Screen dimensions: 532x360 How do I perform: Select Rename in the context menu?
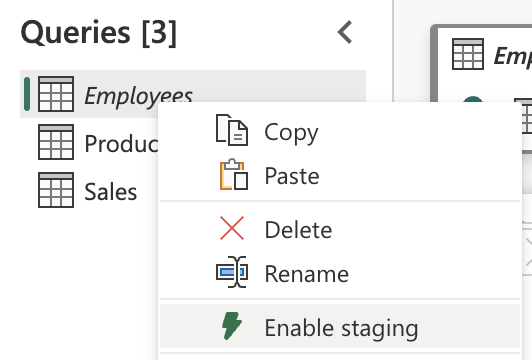[340, 273]
